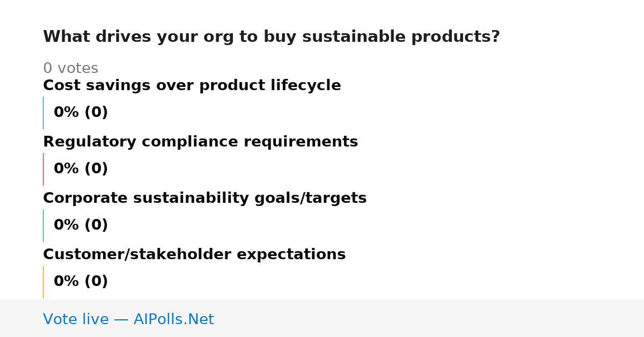Click the blue bar for Cost savings
This screenshot has width=644, height=337.
point(43,113)
